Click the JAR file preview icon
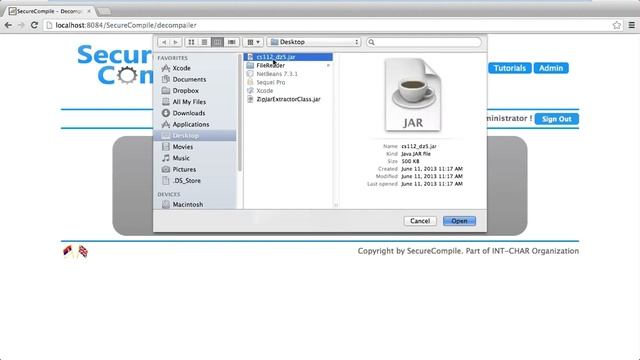The image size is (640, 360). (413, 95)
